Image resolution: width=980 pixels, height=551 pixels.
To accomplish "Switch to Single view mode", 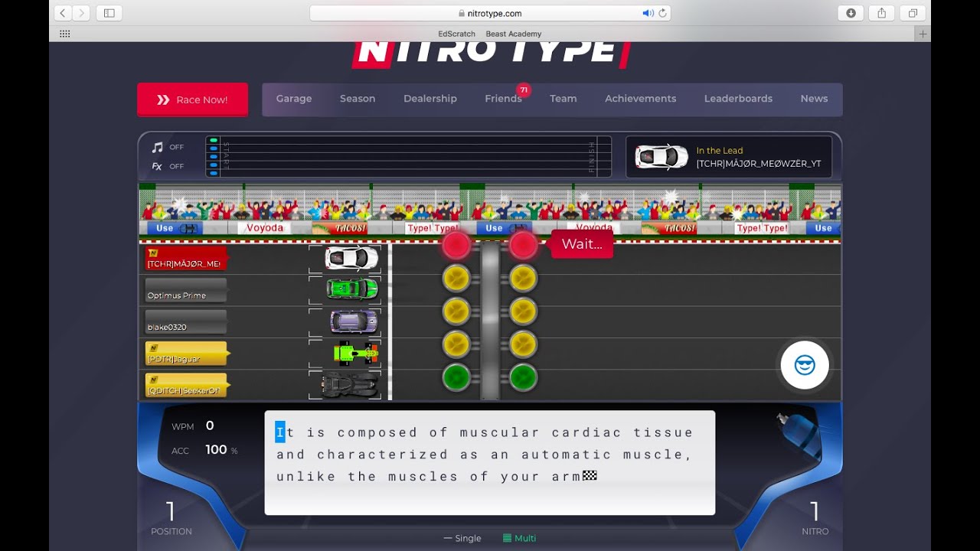I will pos(462,538).
